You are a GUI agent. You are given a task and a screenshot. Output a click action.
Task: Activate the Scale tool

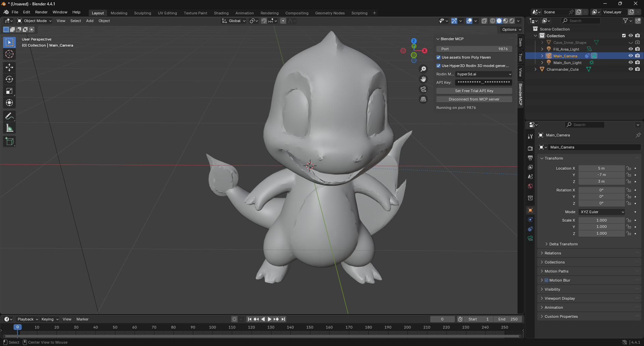coord(9,91)
